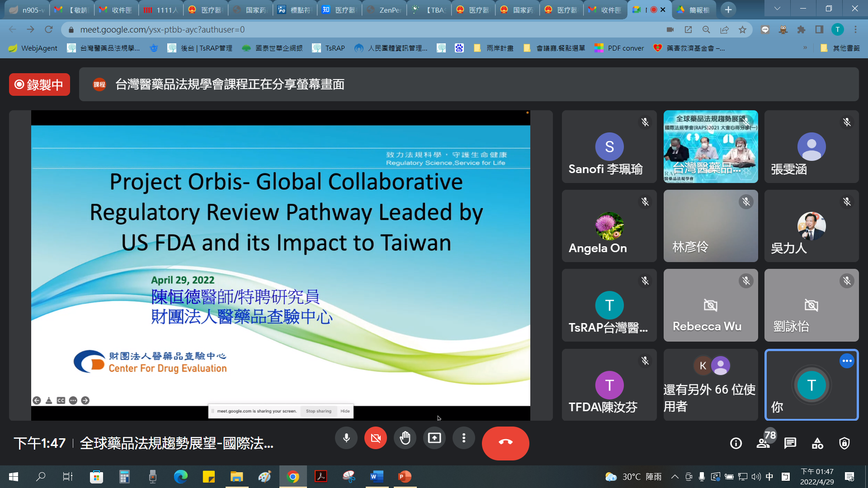Toggle the microphone mute button
This screenshot has width=868, height=488.
pos(346,438)
